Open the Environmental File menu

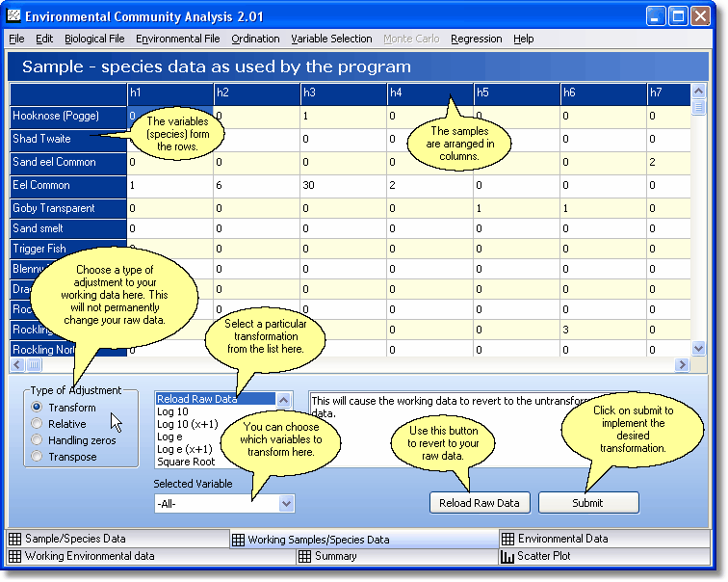(x=178, y=39)
